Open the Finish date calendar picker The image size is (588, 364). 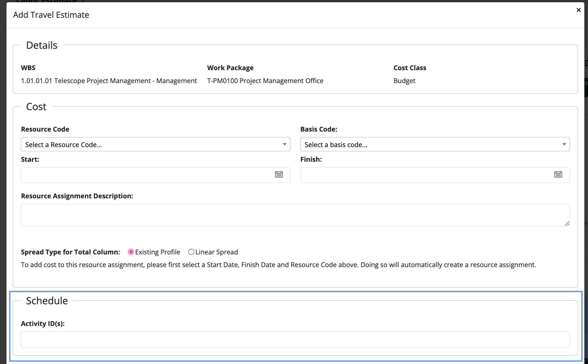tap(558, 175)
